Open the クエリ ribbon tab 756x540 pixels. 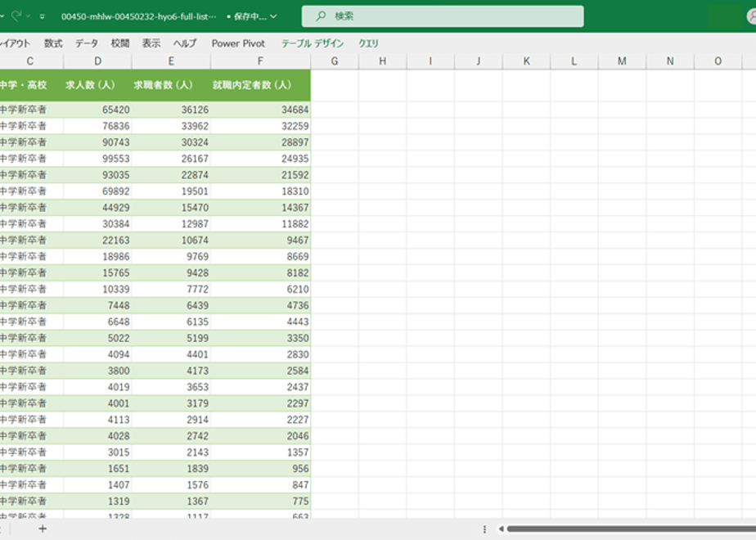point(368,43)
